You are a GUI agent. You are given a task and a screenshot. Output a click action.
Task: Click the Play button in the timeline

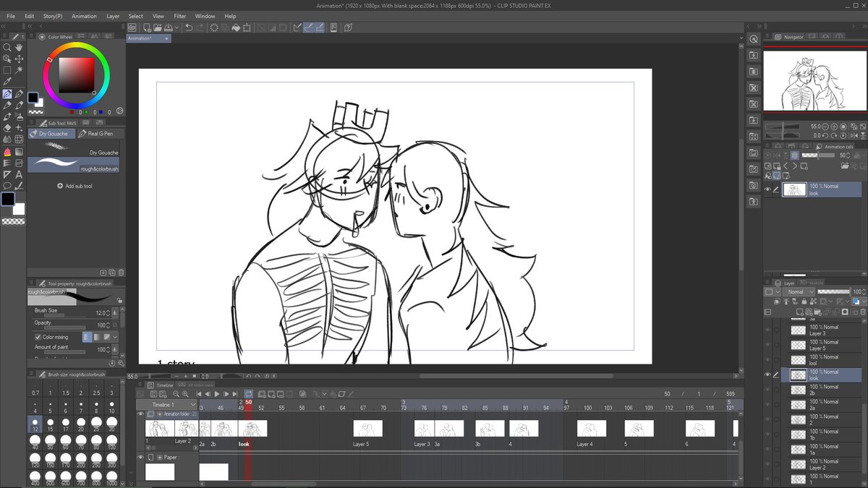216,394
